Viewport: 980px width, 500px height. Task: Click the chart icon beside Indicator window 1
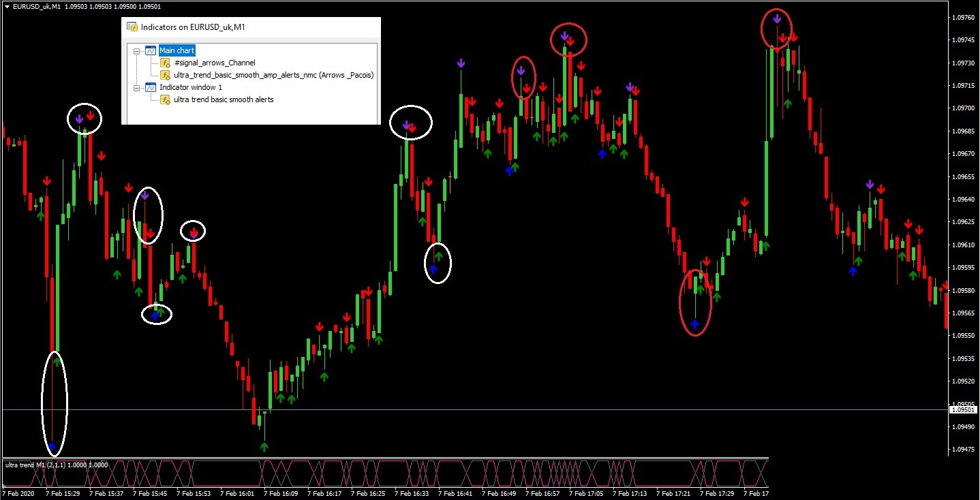tap(151, 87)
